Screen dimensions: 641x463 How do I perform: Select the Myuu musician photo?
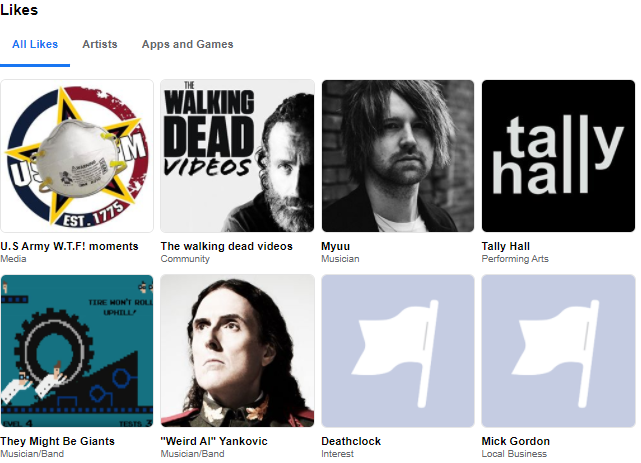[x=398, y=156]
